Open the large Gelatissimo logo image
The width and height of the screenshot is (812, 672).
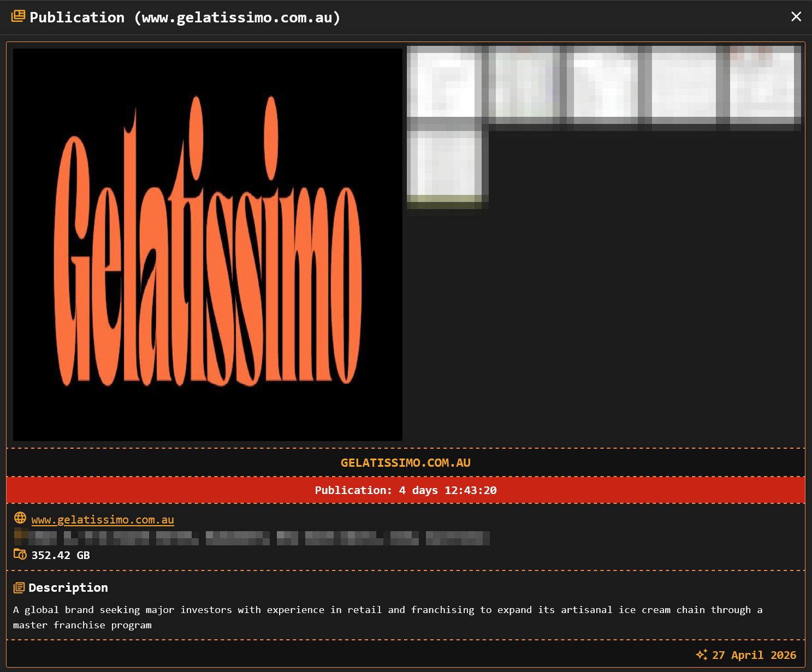(x=208, y=245)
